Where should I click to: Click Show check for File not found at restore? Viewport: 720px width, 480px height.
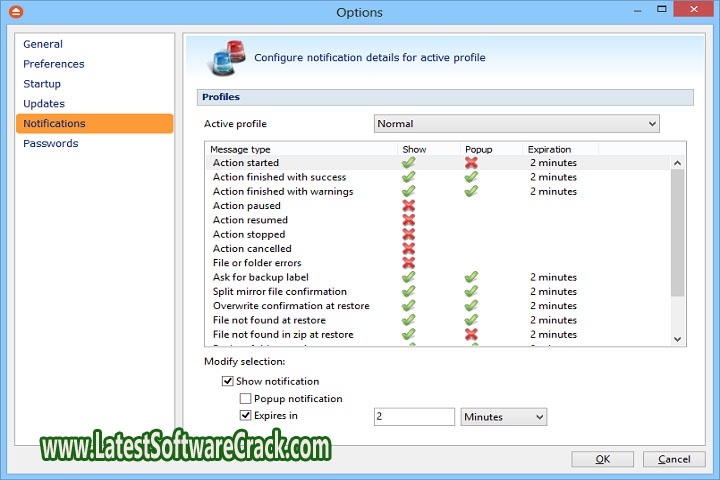[408, 320]
